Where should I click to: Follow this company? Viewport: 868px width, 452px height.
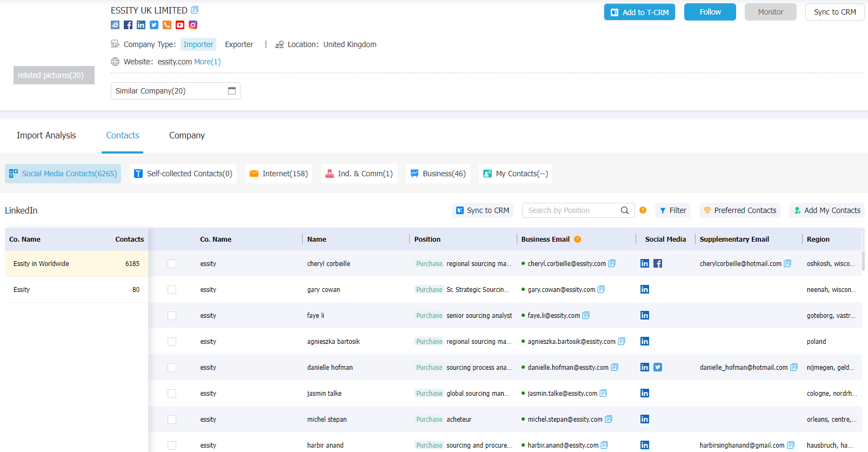click(710, 12)
